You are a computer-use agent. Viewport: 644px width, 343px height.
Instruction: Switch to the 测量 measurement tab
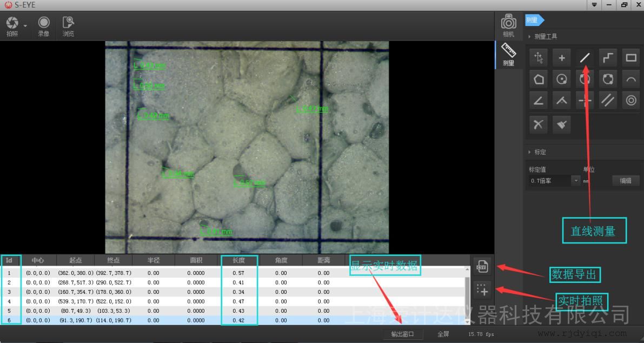[x=508, y=55]
